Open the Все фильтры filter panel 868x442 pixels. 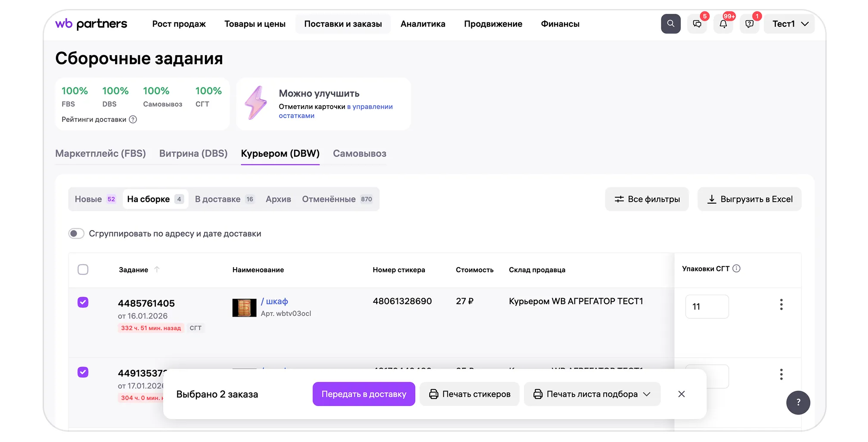tap(647, 199)
